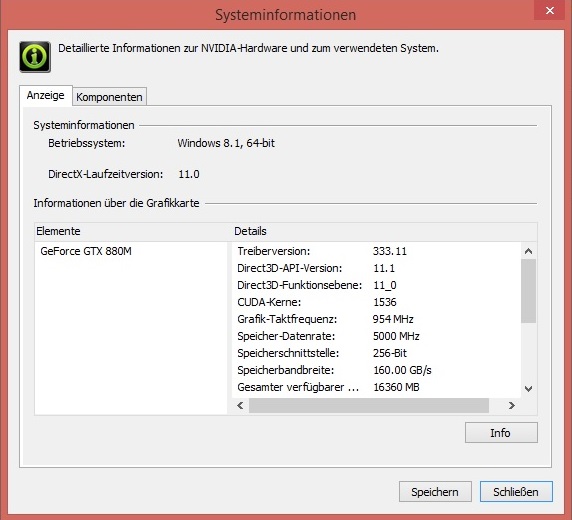
Task: Select the Speicher-Datenrate row label
Action: (286, 336)
